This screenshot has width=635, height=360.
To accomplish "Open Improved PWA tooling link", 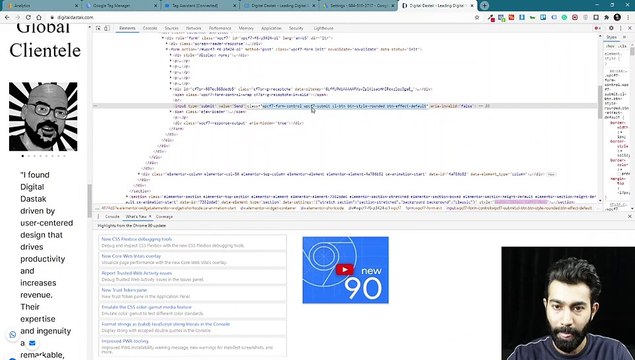I will [125, 341].
